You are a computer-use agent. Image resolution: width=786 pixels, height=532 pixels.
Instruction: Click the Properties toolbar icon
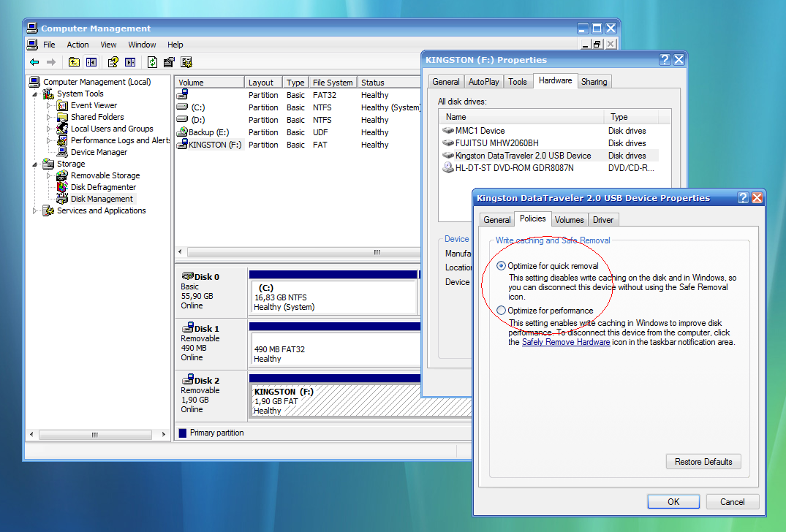tap(169, 62)
